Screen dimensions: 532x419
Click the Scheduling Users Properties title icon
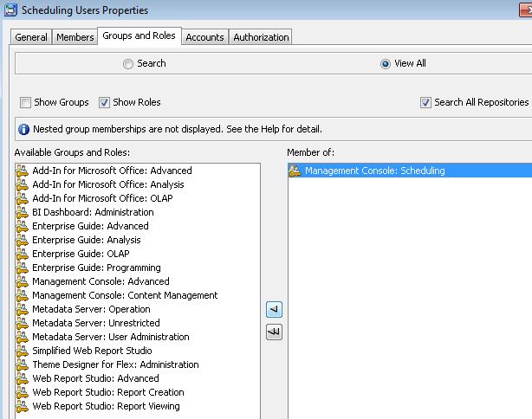(10, 10)
